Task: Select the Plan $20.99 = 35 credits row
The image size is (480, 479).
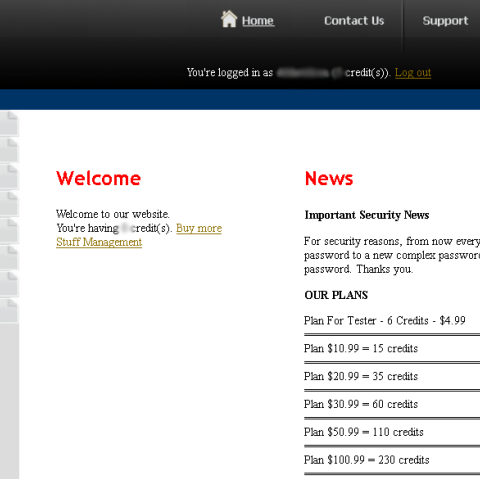Action: [361, 376]
